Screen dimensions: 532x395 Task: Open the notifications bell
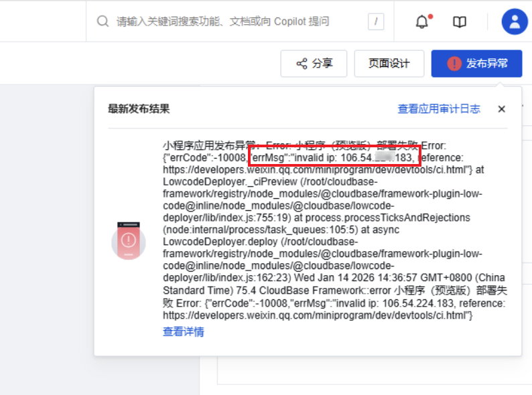(423, 21)
